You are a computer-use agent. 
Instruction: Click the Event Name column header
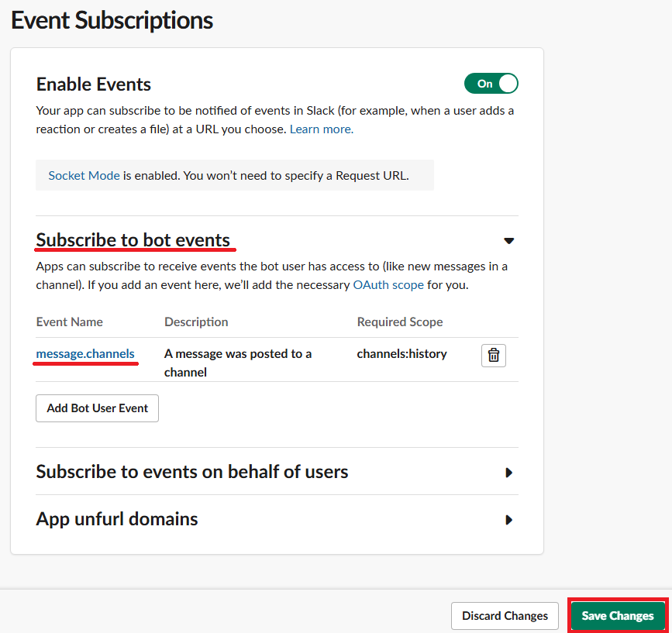69,322
